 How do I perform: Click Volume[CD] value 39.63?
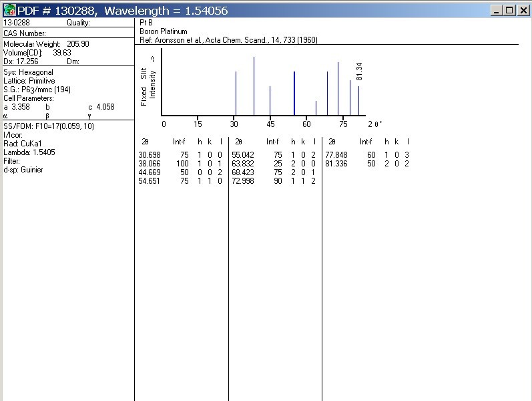[62, 53]
